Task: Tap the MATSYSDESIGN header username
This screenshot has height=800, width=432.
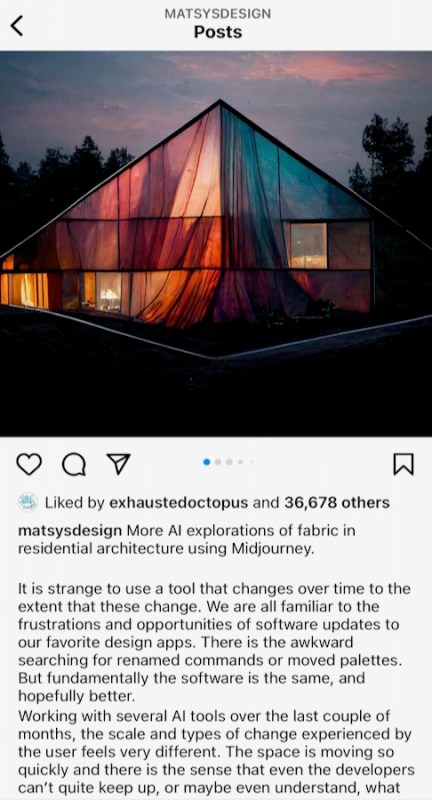Action: click(218, 14)
